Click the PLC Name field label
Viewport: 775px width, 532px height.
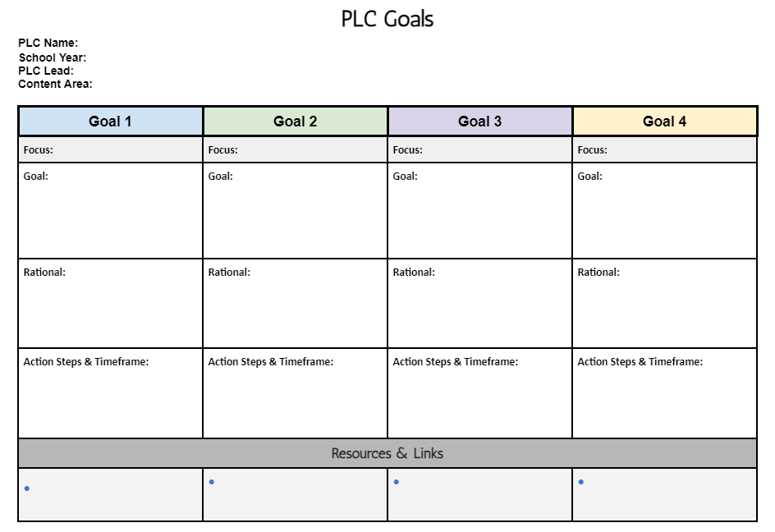pyautogui.click(x=48, y=43)
